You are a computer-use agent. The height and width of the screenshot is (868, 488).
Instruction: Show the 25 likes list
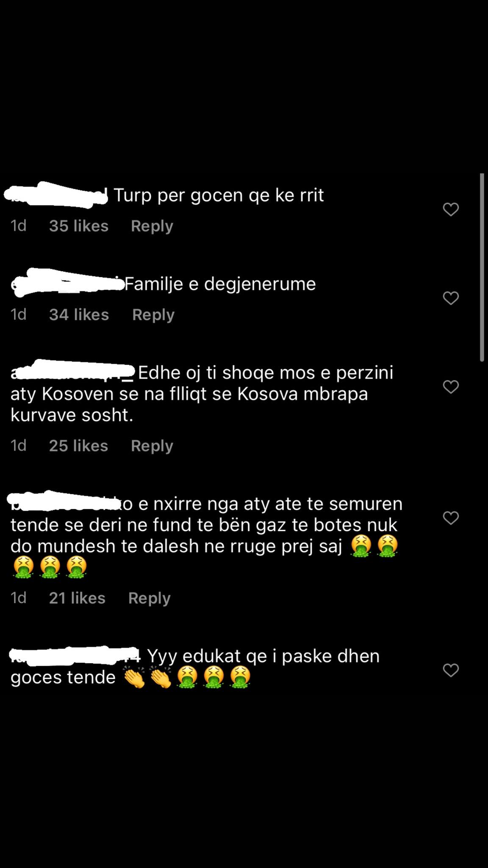[x=78, y=446]
